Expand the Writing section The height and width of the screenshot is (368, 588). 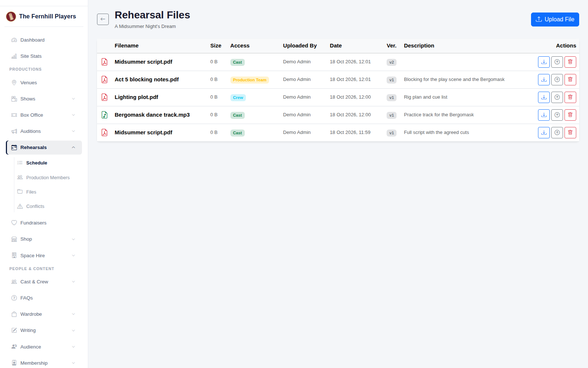(44, 330)
